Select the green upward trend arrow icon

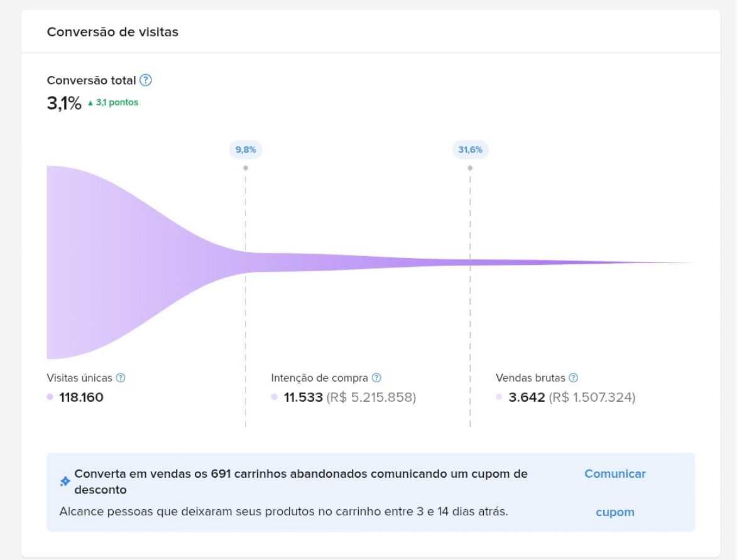click(x=92, y=102)
